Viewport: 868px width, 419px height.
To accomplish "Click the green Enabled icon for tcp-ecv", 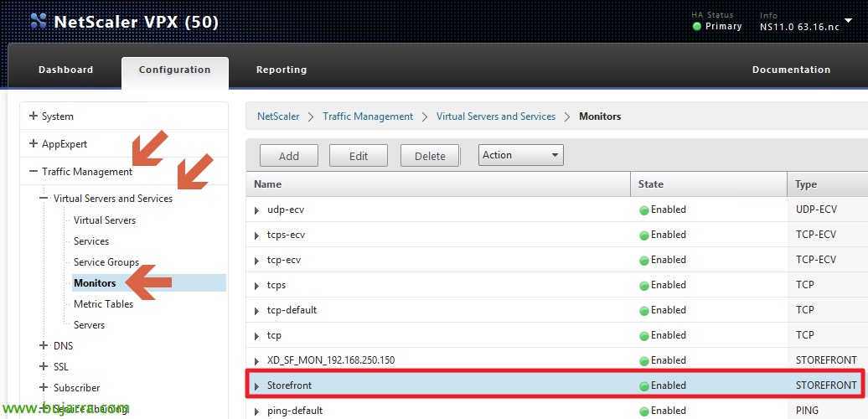I will tap(643, 260).
